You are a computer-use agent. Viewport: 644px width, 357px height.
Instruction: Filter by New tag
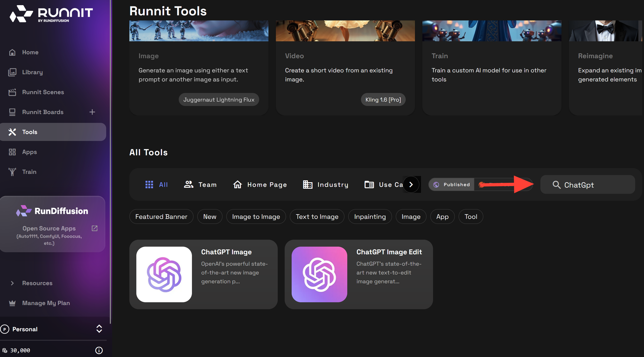[x=210, y=217]
